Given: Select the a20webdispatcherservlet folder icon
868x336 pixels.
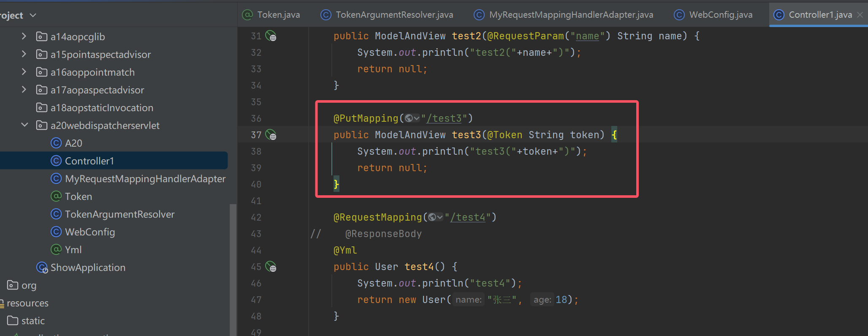Looking at the screenshot, I should pyautogui.click(x=41, y=126).
